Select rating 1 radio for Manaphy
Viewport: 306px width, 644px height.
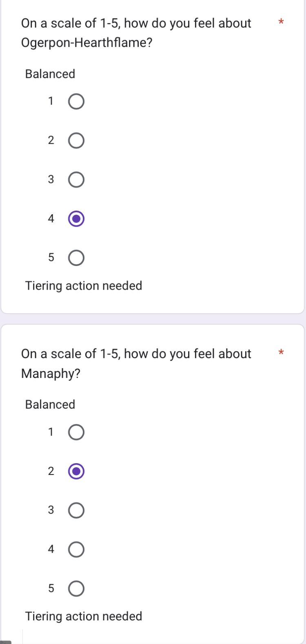76,432
